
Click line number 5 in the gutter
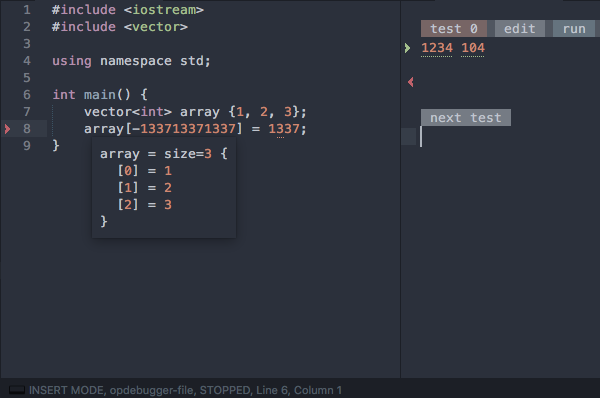[x=27, y=78]
